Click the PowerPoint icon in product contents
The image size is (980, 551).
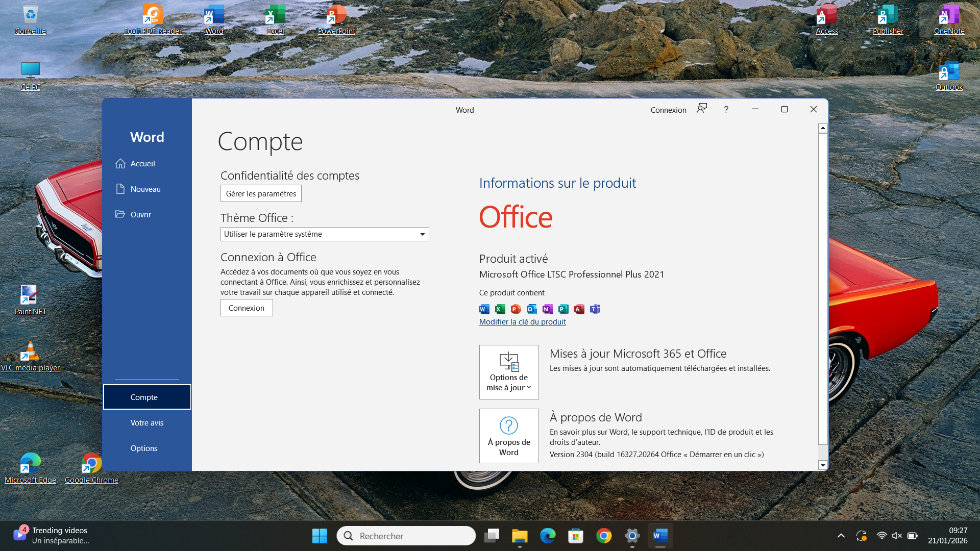point(516,309)
